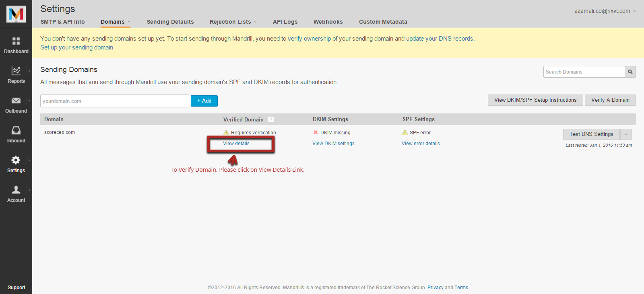Click the Last tested timestamp text
The height and width of the screenshot is (294, 644).
click(599, 145)
